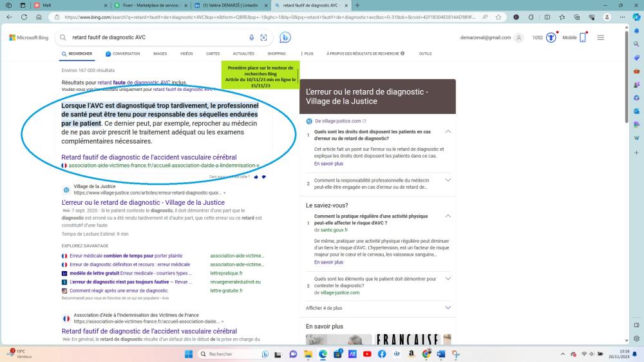Viewport: 644px width, 362px height.
Task: Open visual search camera icon
Action: click(263, 37)
